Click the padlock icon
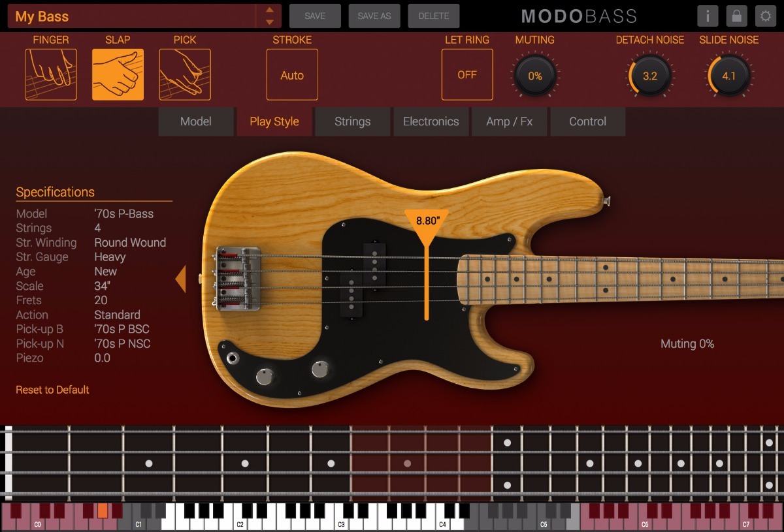This screenshot has height=532, width=784. 736,16
